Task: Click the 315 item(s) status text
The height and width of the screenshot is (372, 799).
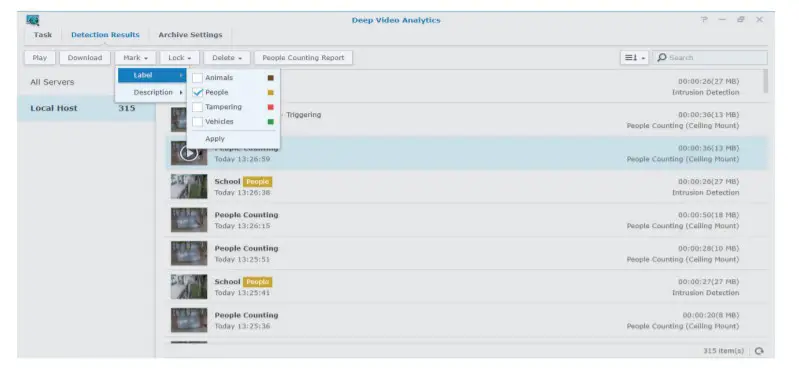Action: [723, 351]
